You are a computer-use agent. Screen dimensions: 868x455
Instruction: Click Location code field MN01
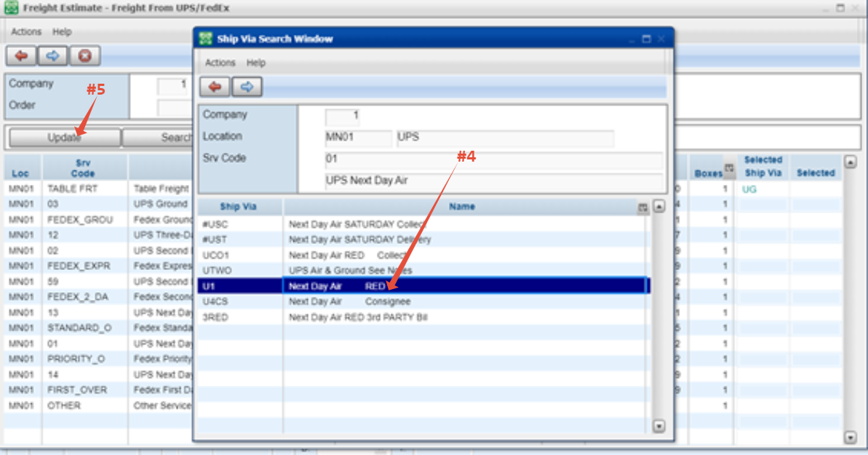(358, 138)
